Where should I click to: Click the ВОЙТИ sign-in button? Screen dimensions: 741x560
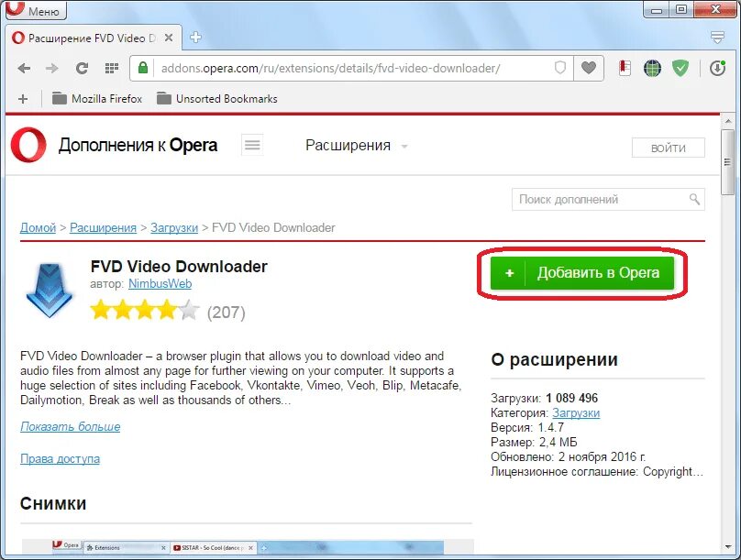tap(668, 148)
